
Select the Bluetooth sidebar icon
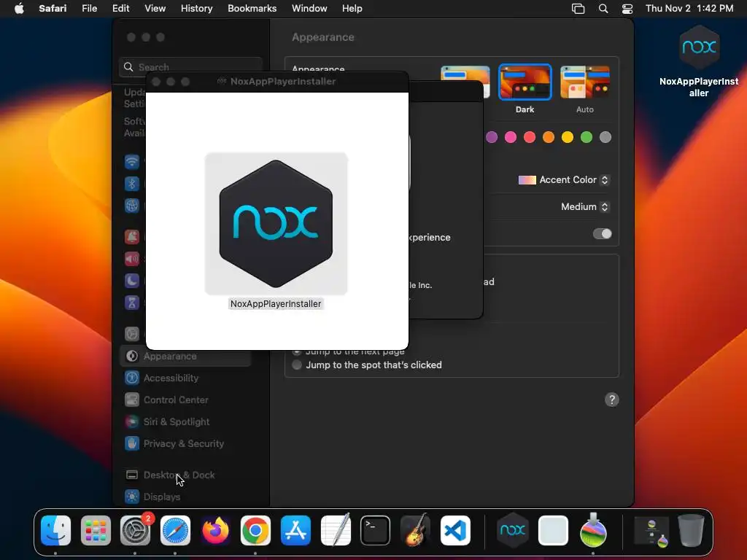[x=132, y=184]
